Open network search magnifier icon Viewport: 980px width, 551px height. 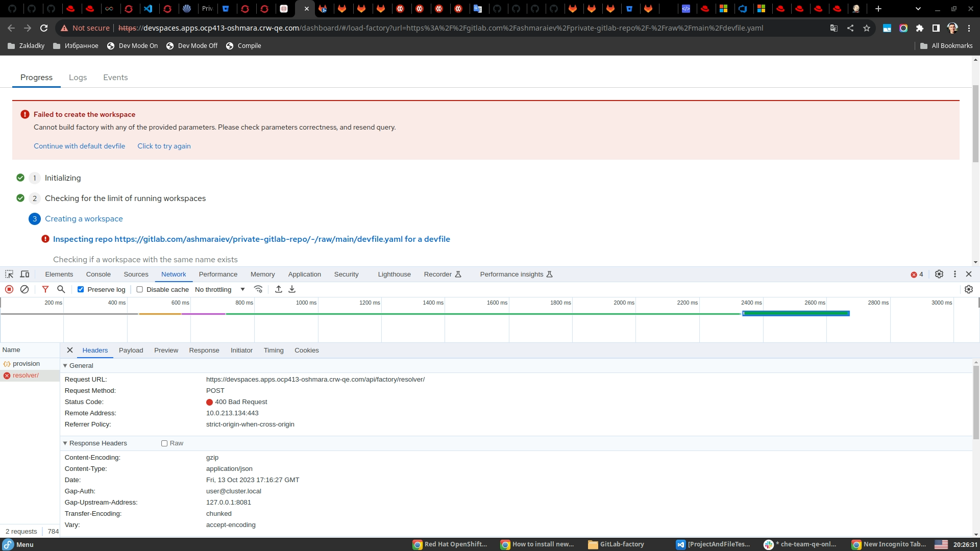point(61,289)
